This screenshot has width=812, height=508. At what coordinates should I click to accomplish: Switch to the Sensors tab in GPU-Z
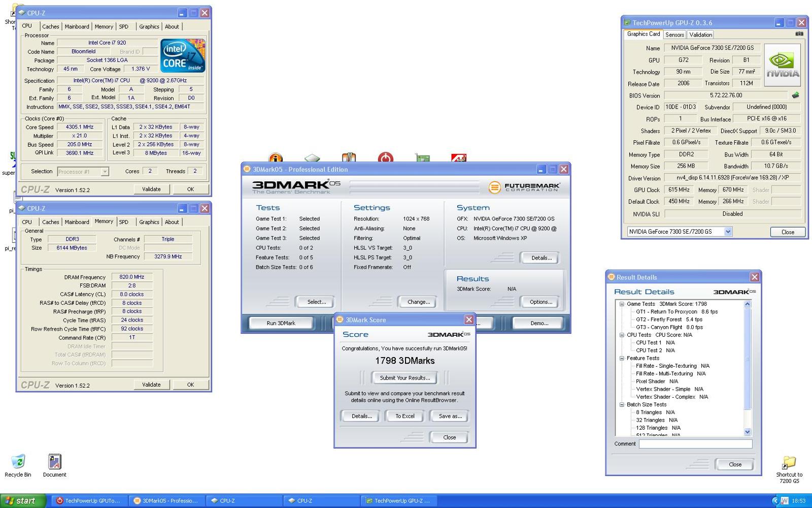[674, 35]
